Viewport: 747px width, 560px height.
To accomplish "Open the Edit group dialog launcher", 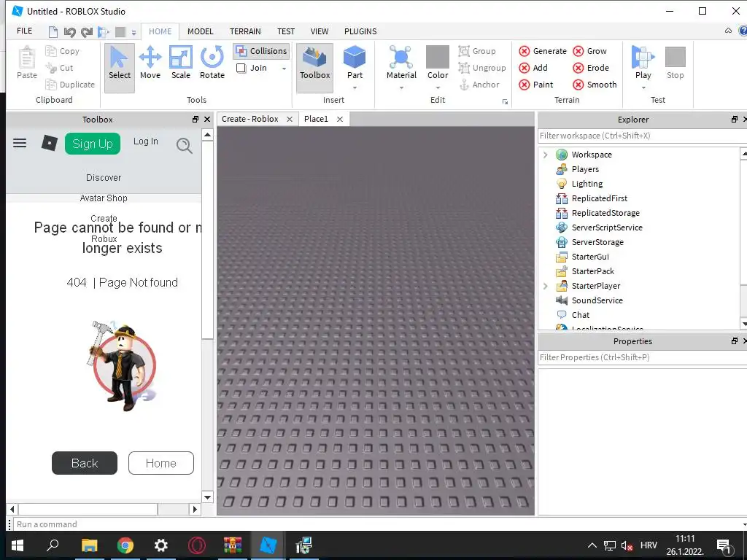I will [x=505, y=102].
